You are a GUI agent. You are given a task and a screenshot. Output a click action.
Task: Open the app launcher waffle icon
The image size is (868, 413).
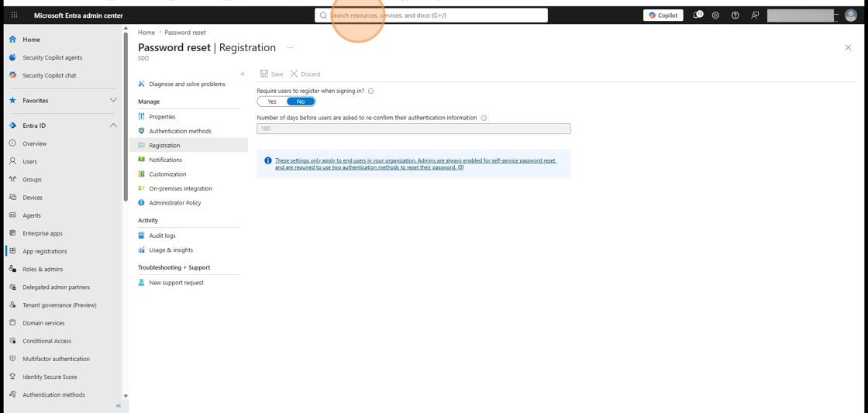[15, 15]
